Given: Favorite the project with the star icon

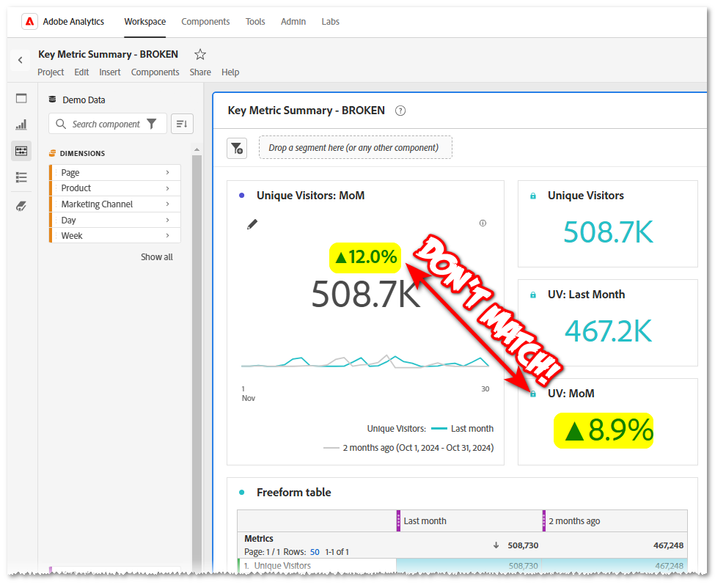Looking at the screenshot, I should (x=200, y=55).
